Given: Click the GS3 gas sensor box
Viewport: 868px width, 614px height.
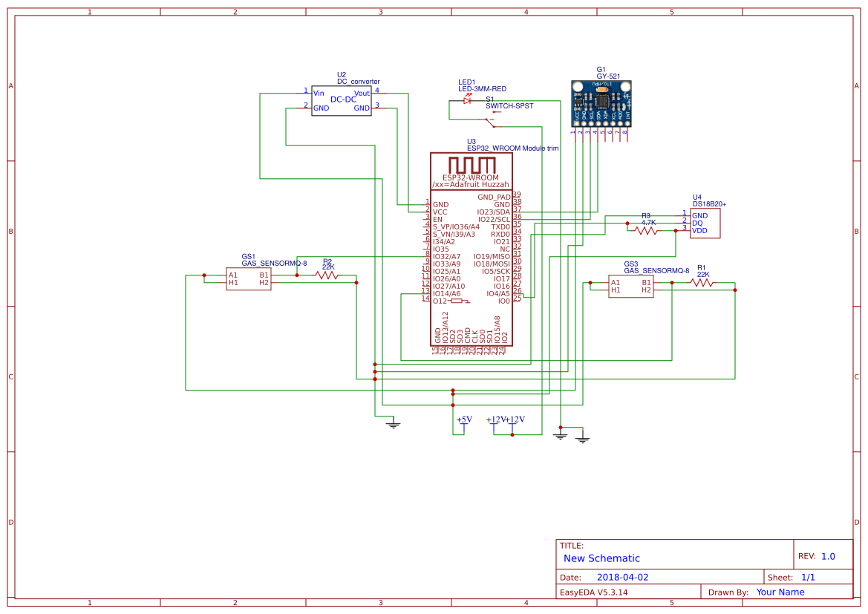Looking at the screenshot, I should (631, 287).
